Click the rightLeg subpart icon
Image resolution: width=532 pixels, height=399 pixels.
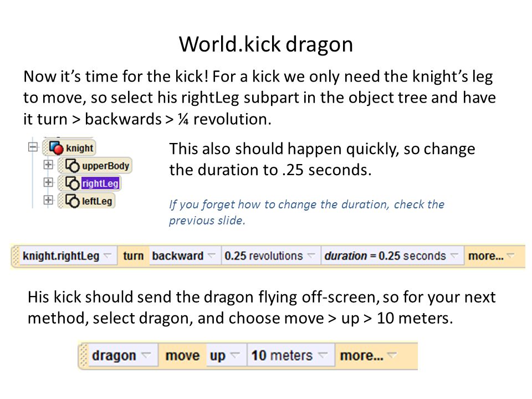(72, 183)
